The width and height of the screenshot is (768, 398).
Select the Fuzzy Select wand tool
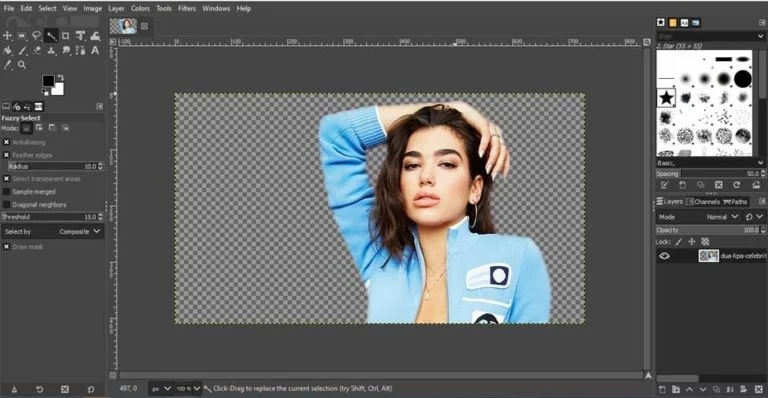click(51, 36)
